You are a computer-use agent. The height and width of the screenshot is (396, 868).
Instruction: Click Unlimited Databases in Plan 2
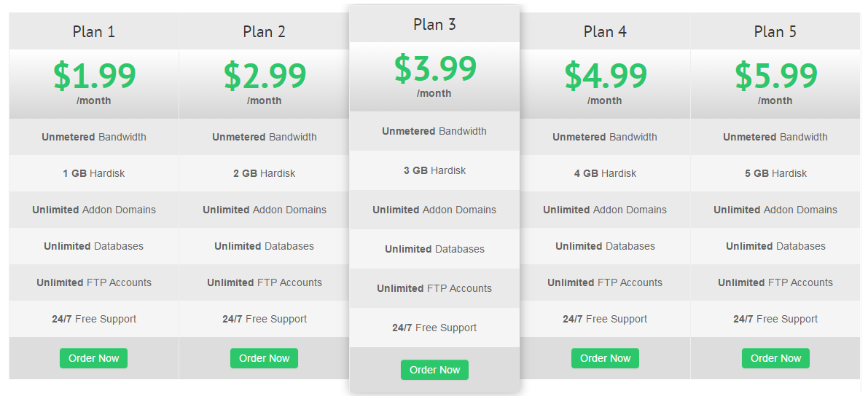click(264, 246)
